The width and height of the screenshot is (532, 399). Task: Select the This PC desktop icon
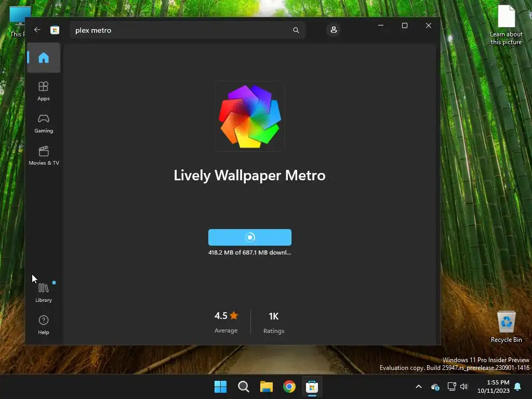coord(18,22)
